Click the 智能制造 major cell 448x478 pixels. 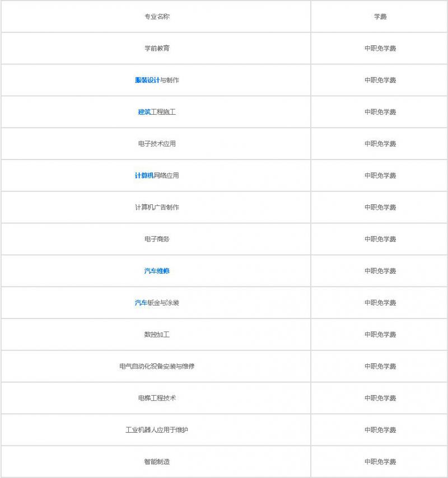tap(157, 462)
